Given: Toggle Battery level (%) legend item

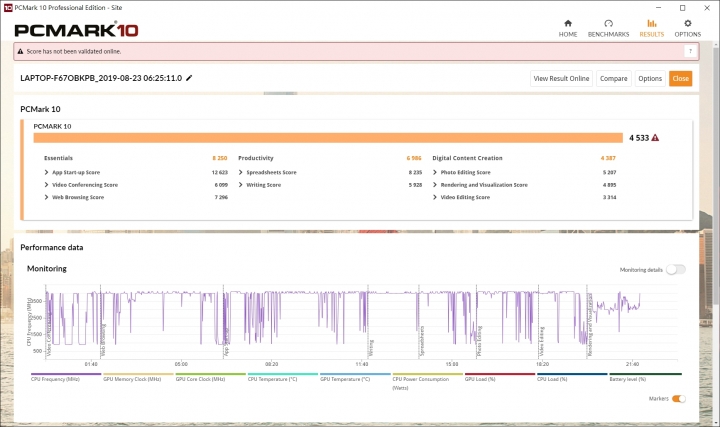Looking at the screenshot, I should [x=645, y=377].
